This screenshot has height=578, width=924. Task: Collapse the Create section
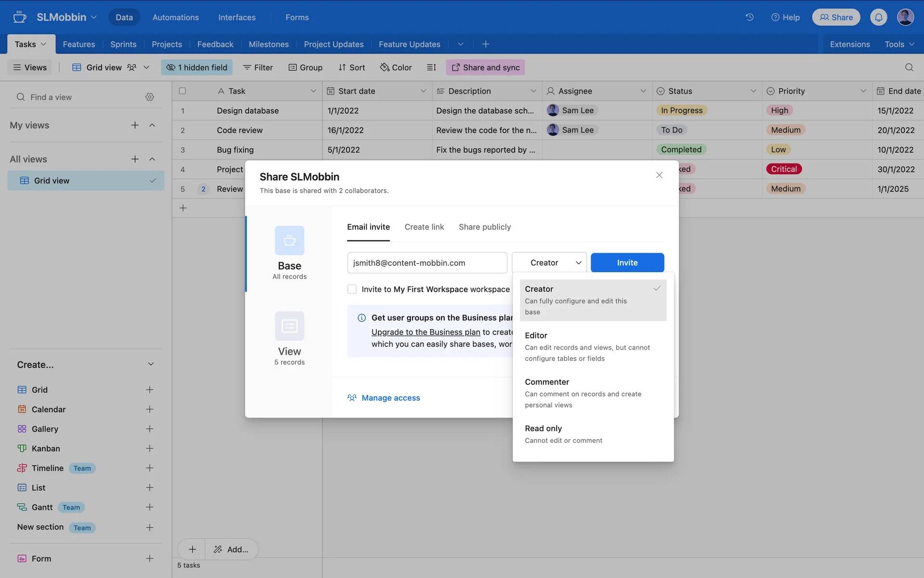(x=151, y=365)
